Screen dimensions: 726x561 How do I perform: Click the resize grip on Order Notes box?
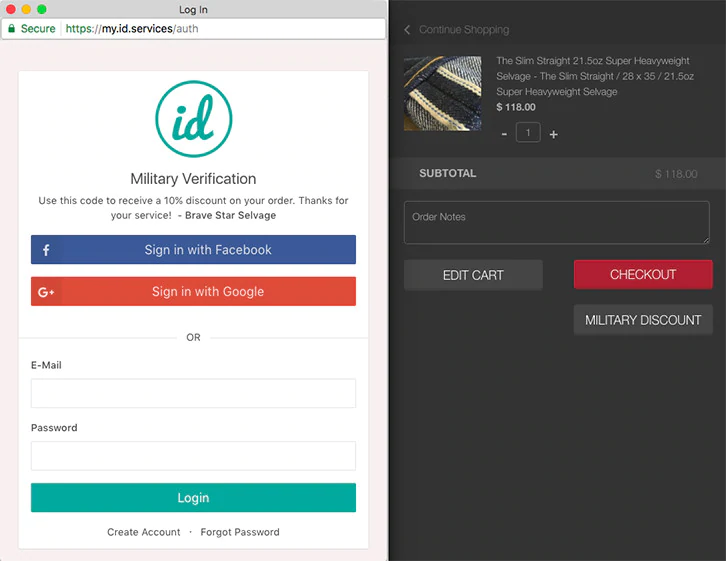click(706, 240)
